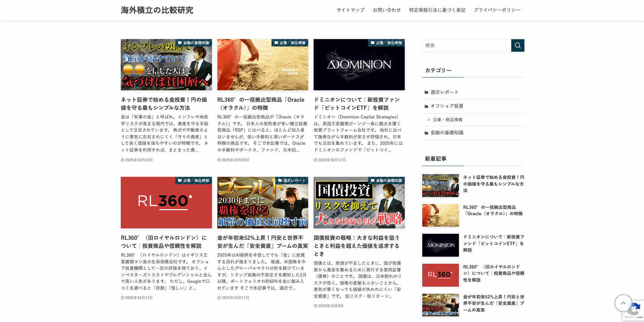Open the 国債投資 article thumbnail
Image resolution: width=644 pixels, height=322 pixels.
click(x=359, y=202)
